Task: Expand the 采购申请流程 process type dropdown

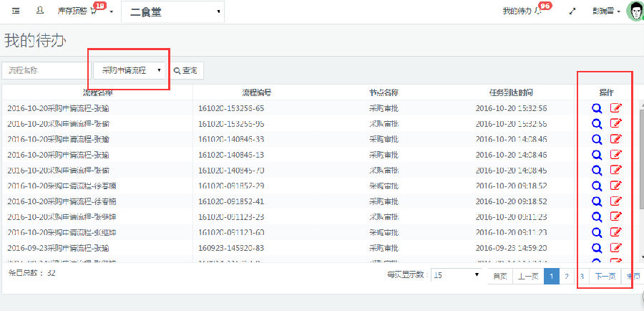Action: point(130,70)
